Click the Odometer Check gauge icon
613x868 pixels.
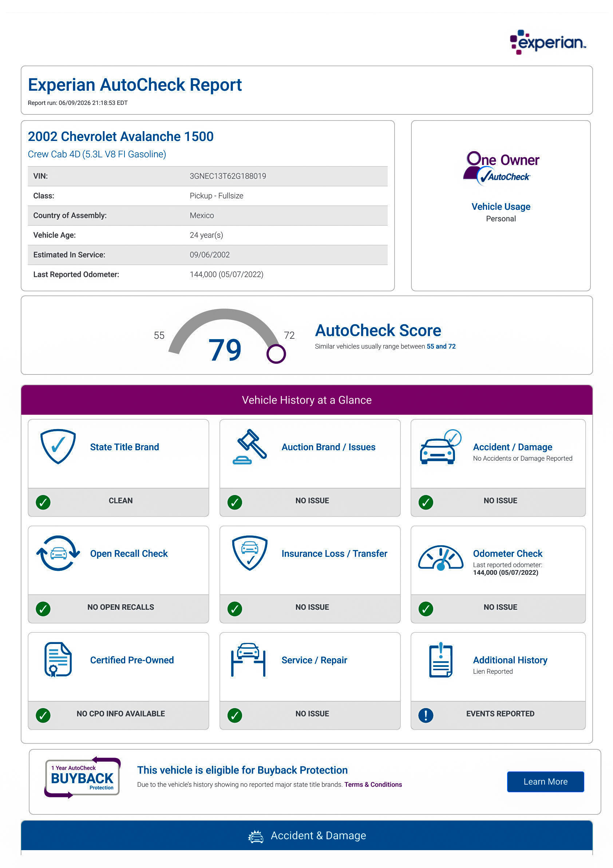point(440,558)
